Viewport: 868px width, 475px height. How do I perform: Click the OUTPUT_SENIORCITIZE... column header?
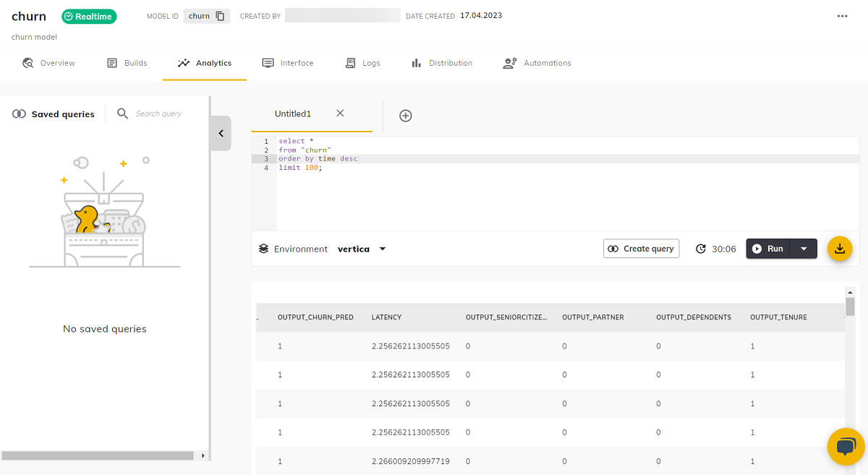[x=506, y=317]
